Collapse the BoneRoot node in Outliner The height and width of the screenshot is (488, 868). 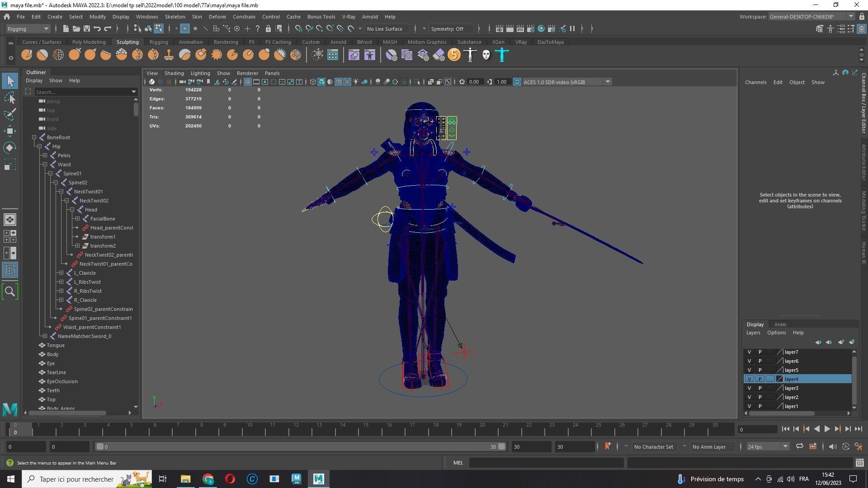(x=34, y=137)
